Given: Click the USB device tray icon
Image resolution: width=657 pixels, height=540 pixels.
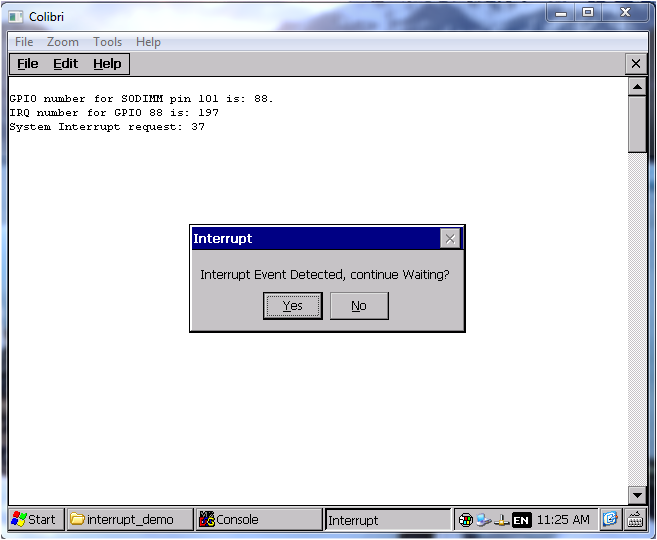Looking at the screenshot, I should coord(502,520).
